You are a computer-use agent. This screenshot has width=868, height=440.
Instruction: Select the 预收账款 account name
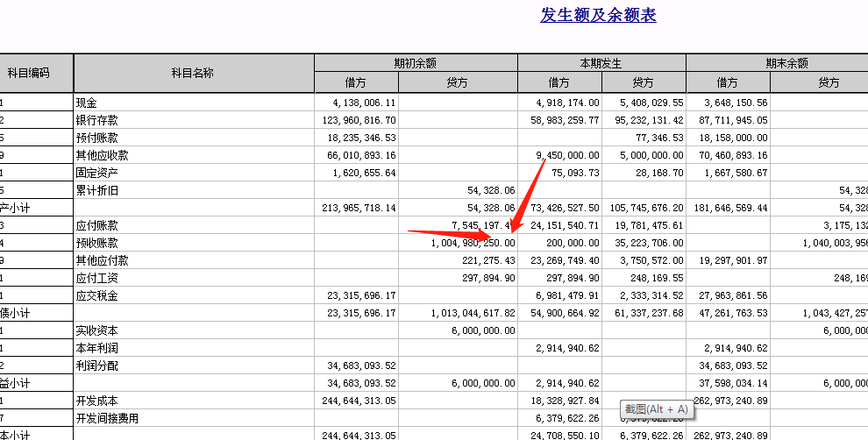point(96,243)
